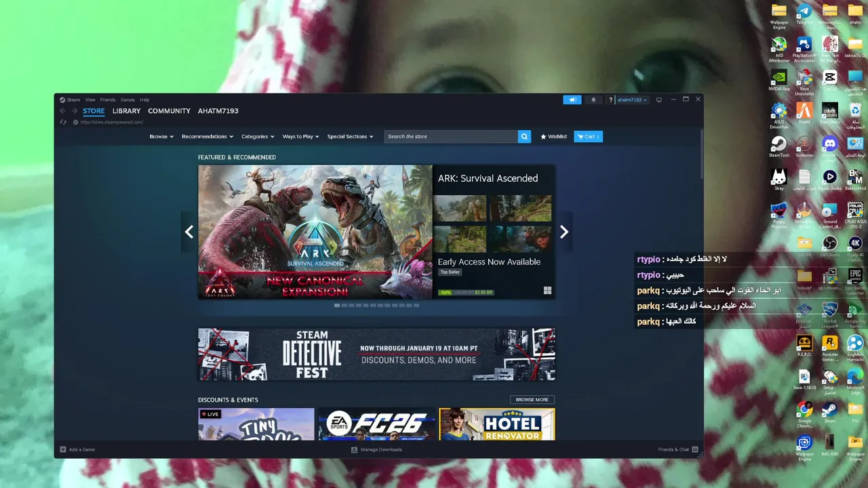
Task: Open Steam Detective Fest banner
Action: [x=376, y=354]
